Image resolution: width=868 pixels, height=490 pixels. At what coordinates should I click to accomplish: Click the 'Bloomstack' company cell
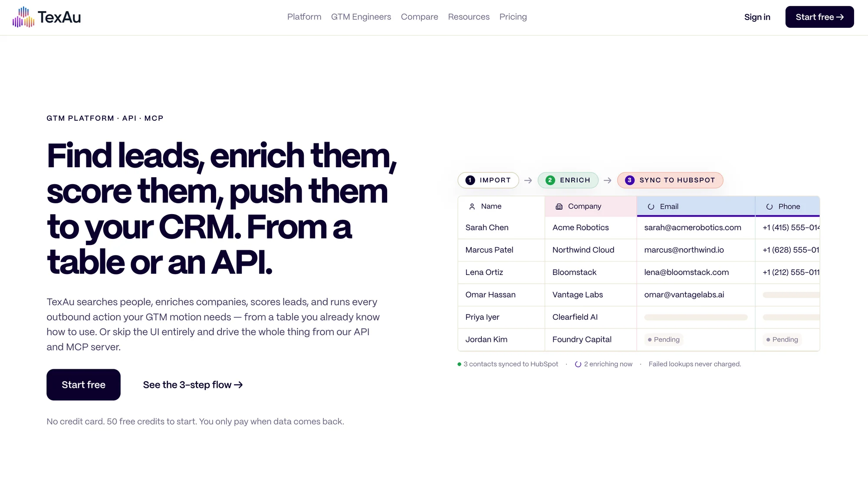point(591,272)
